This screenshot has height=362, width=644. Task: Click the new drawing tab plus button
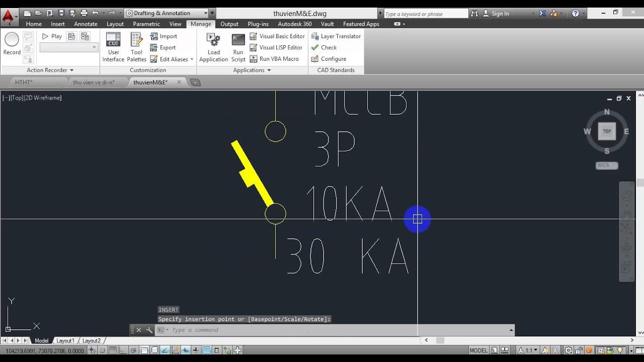pyautogui.click(x=195, y=82)
